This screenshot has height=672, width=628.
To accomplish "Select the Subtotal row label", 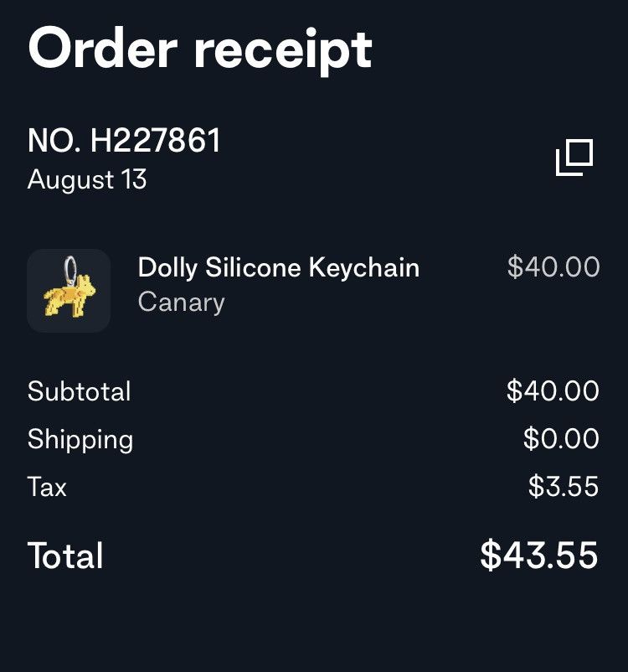I will click(x=80, y=391).
